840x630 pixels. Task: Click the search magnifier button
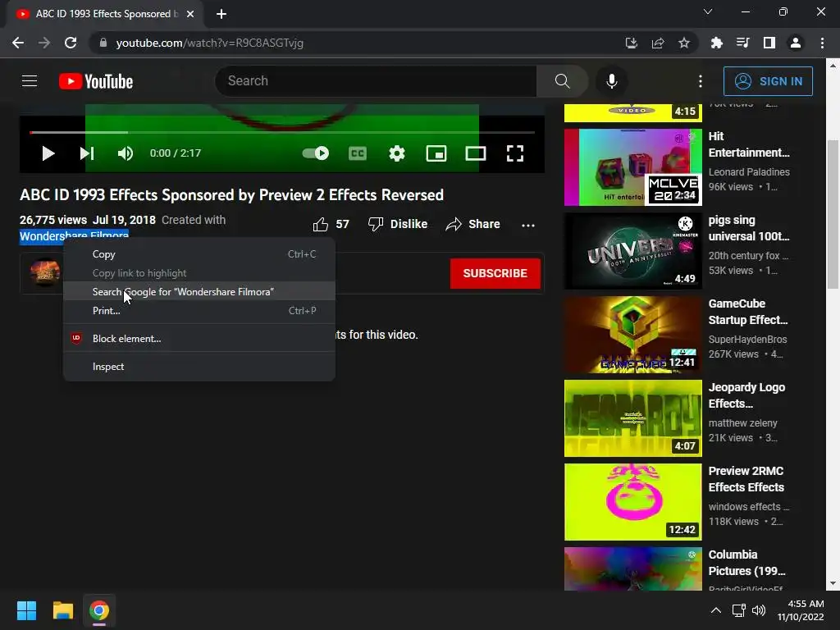[562, 81]
